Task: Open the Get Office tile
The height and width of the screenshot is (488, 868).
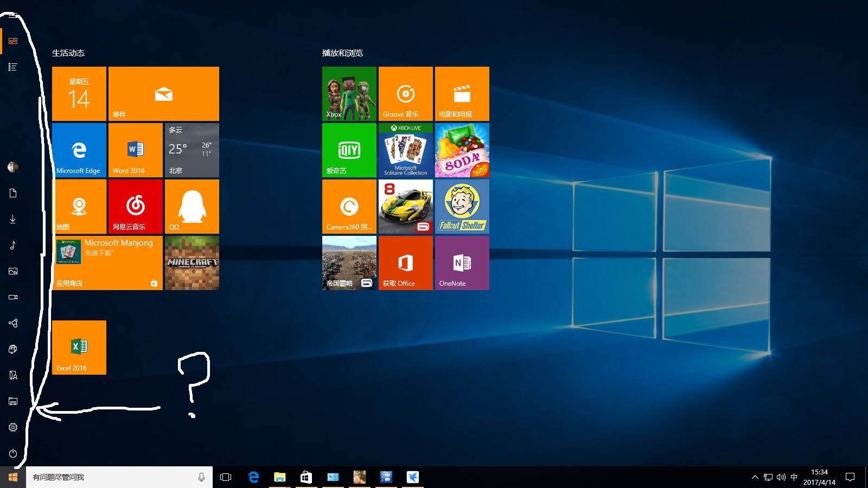Action: tap(406, 263)
